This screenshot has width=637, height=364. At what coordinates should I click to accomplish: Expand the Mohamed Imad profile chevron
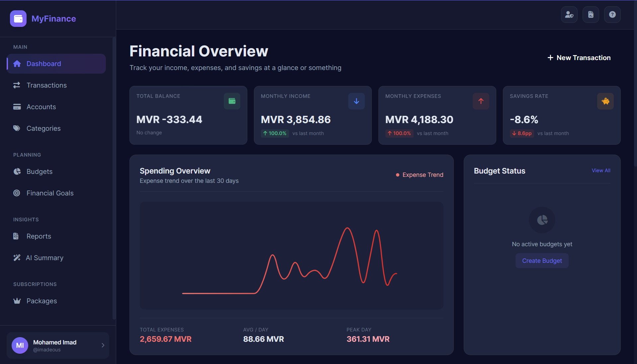pos(102,345)
